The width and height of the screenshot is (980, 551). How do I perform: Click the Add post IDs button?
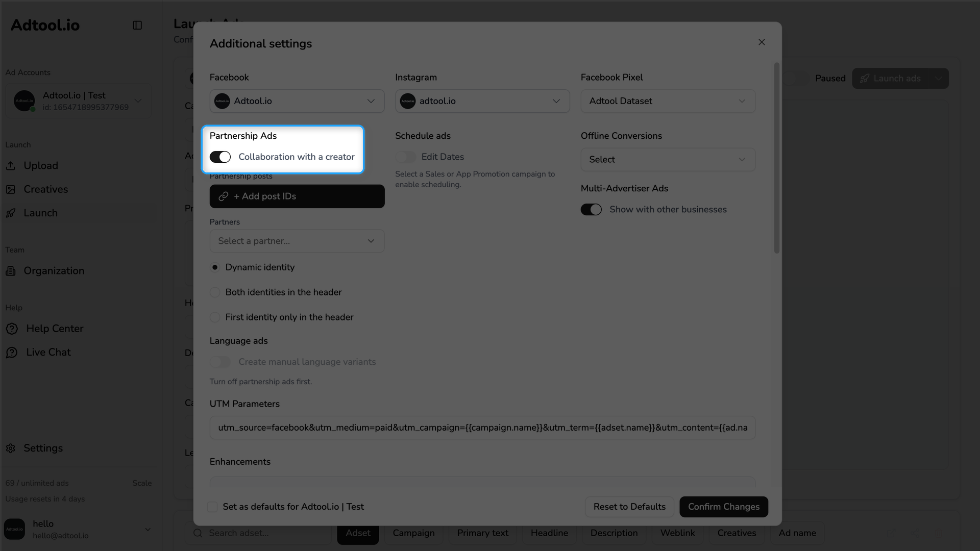tap(297, 196)
